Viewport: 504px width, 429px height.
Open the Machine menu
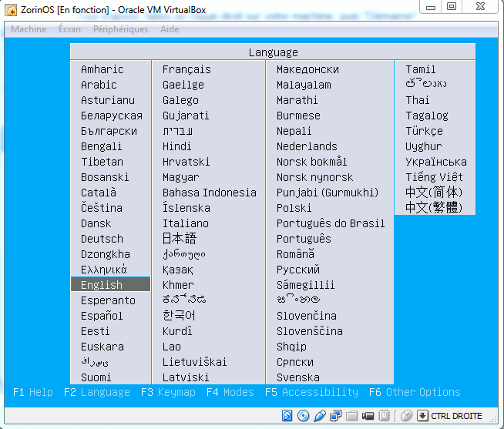coord(29,29)
